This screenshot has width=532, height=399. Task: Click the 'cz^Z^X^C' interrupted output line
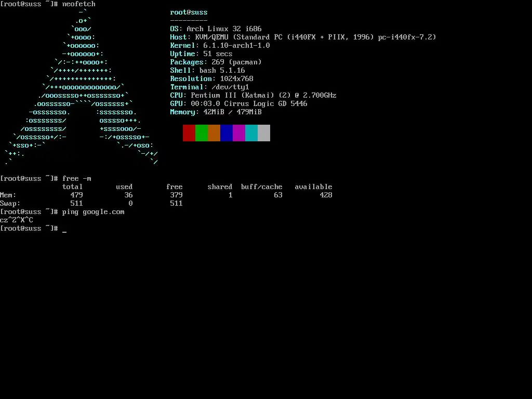point(17,220)
